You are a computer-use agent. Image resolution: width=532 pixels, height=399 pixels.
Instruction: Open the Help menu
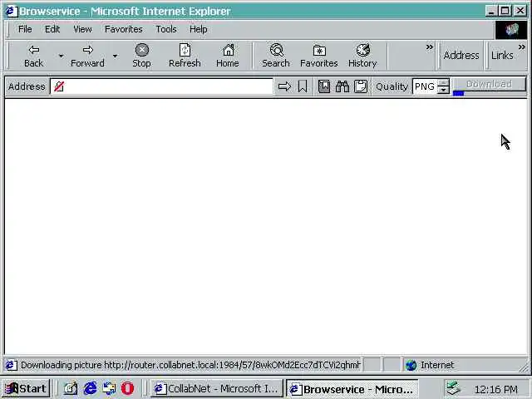pyautogui.click(x=199, y=30)
